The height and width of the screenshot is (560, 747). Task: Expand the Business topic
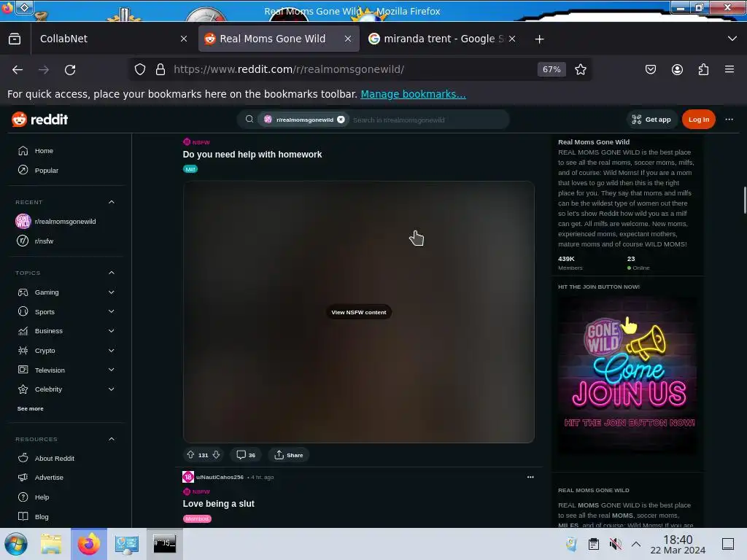point(112,330)
